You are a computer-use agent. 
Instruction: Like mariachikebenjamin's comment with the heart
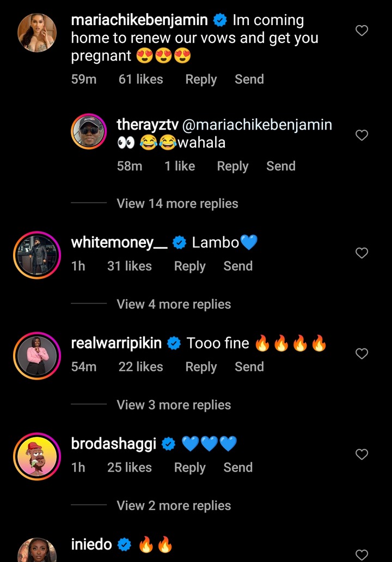pos(362,30)
